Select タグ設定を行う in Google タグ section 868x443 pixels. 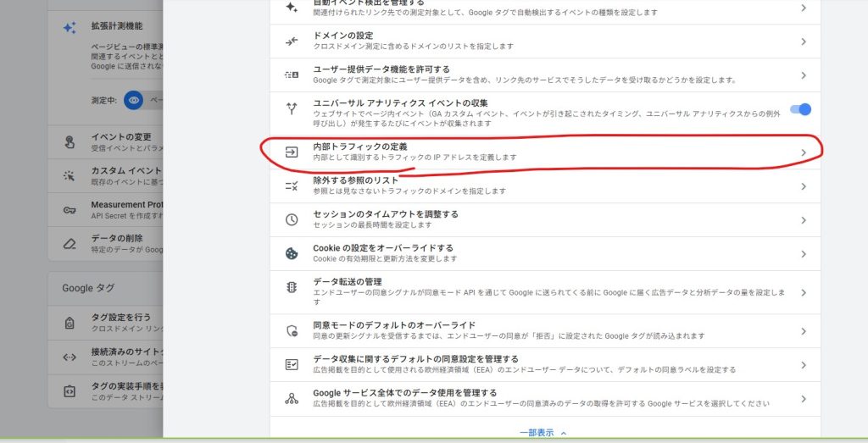(x=121, y=317)
